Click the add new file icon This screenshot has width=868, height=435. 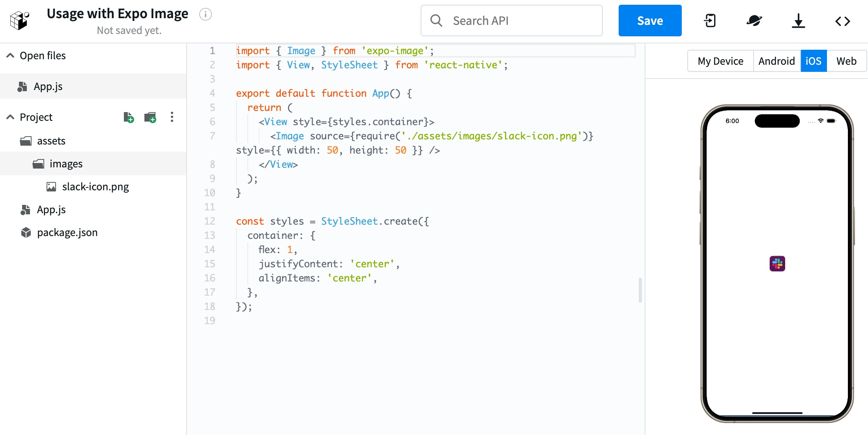129,117
